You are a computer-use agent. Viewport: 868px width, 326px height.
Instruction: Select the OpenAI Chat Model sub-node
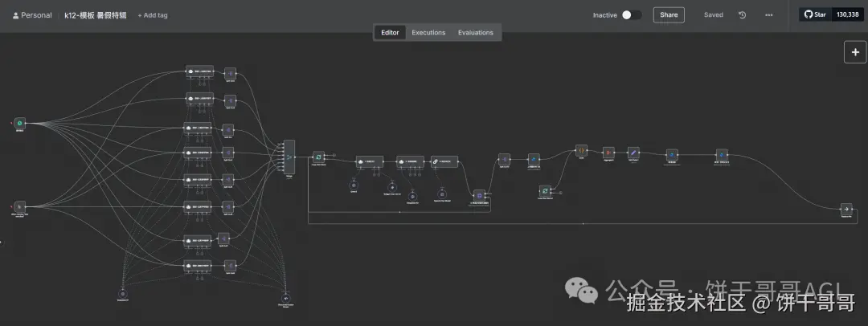pyautogui.click(x=441, y=194)
